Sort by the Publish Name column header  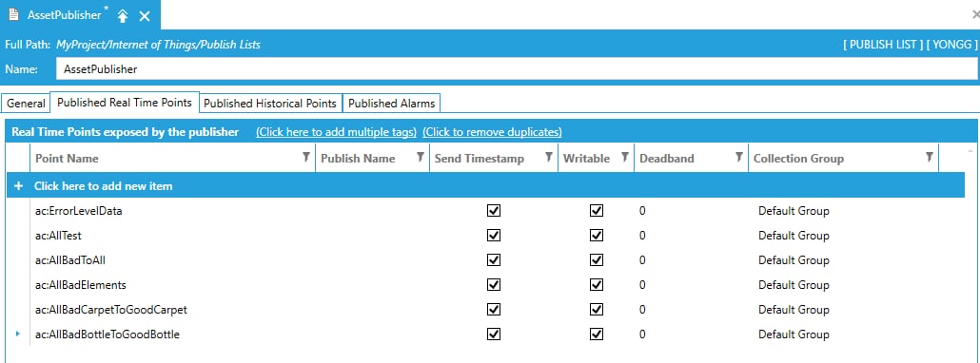coord(358,159)
